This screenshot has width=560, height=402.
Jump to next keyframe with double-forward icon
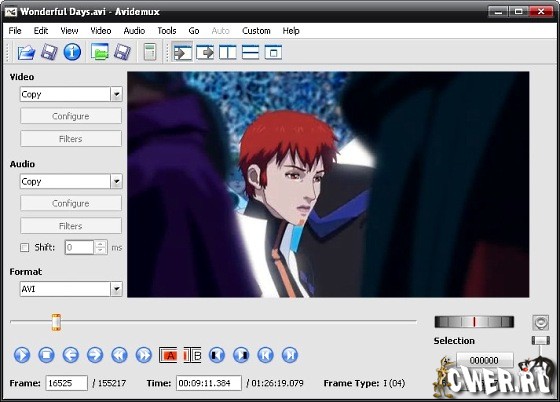tap(144, 355)
